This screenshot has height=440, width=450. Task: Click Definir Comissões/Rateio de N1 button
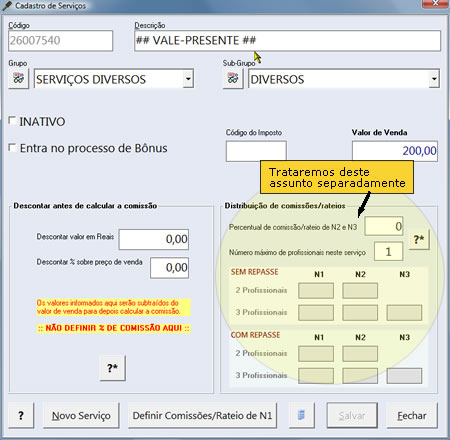pyautogui.click(x=202, y=415)
